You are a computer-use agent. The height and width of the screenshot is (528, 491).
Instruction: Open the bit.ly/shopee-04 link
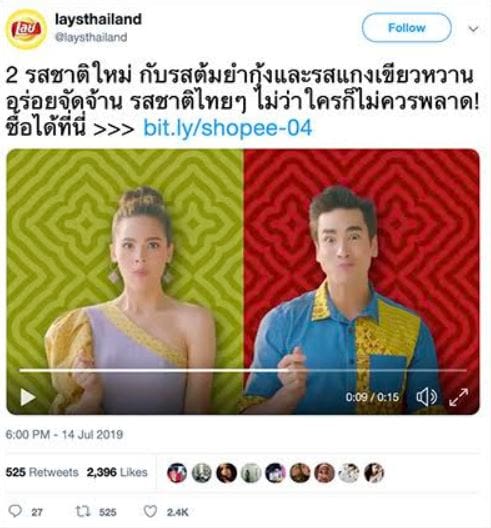coord(228,128)
